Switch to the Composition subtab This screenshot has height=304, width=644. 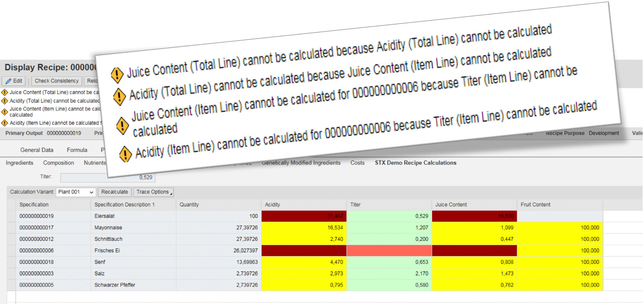tap(59, 163)
